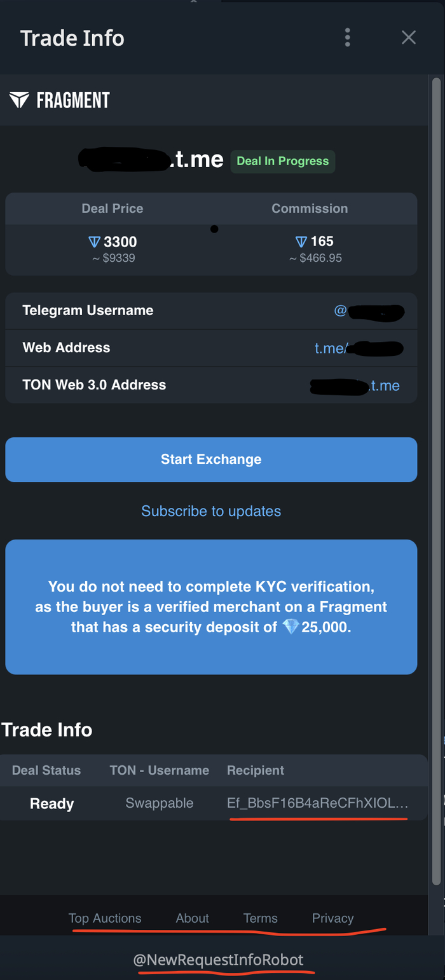This screenshot has height=980, width=445.
Task: Open the About page
Action: pyautogui.click(x=192, y=918)
